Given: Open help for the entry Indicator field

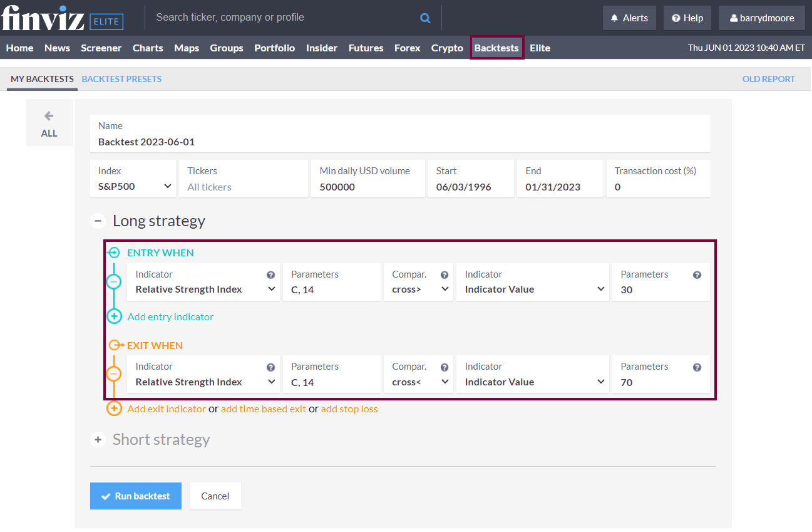Looking at the screenshot, I should (x=270, y=274).
